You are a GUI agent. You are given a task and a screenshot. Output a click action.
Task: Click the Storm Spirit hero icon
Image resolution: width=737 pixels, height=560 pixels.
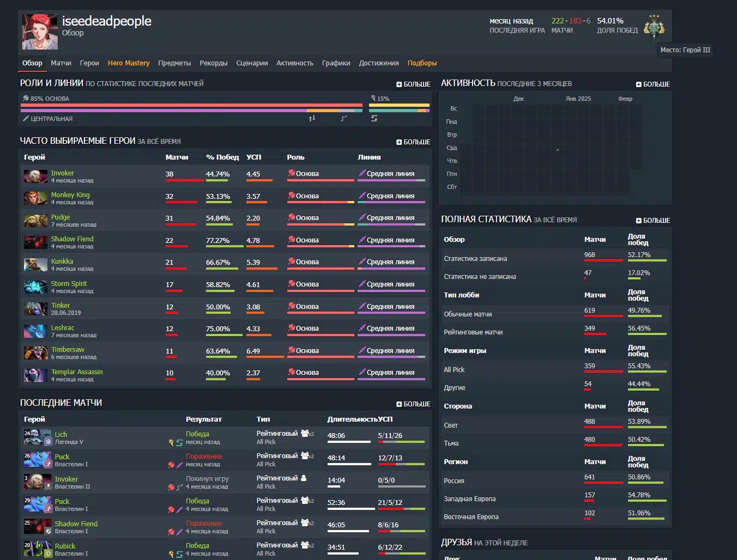coord(35,287)
